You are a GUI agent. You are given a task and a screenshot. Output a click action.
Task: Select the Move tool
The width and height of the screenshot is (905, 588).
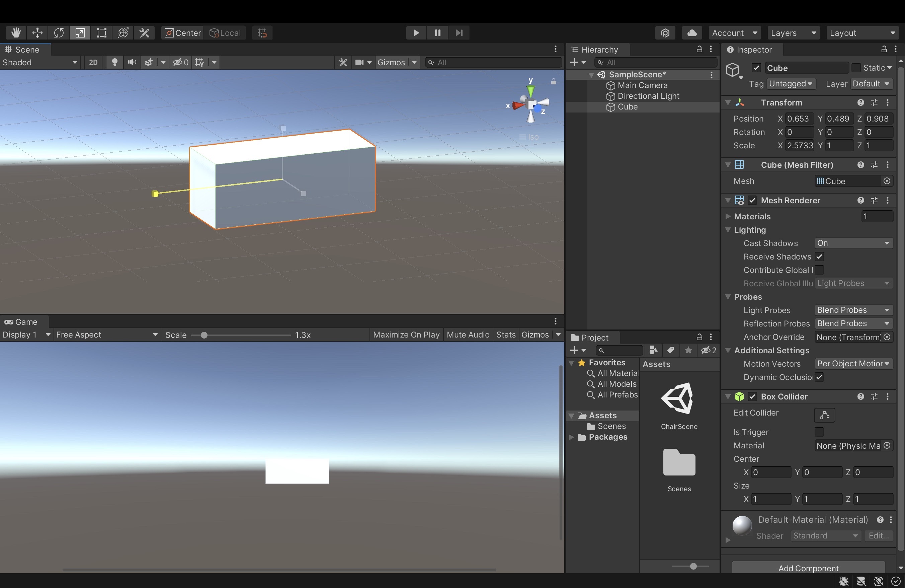37,33
